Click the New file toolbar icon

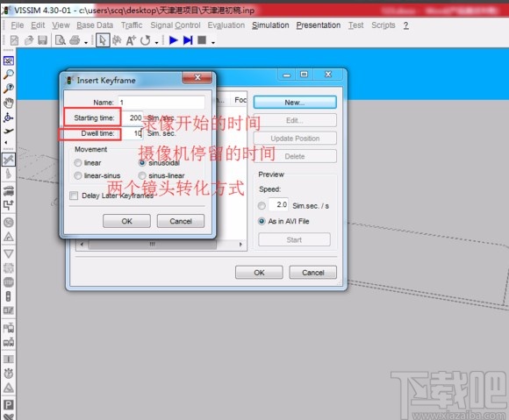(x=14, y=40)
